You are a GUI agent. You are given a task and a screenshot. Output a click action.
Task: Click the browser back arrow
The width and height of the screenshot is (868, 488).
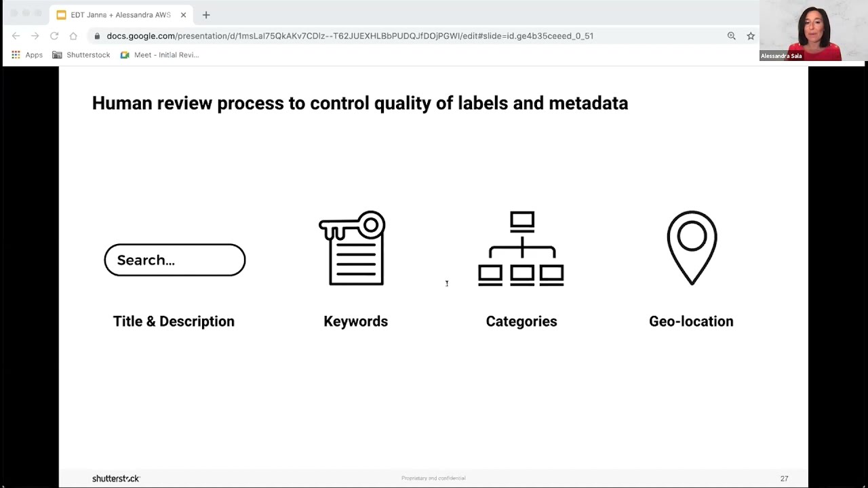click(x=16, y=36)
